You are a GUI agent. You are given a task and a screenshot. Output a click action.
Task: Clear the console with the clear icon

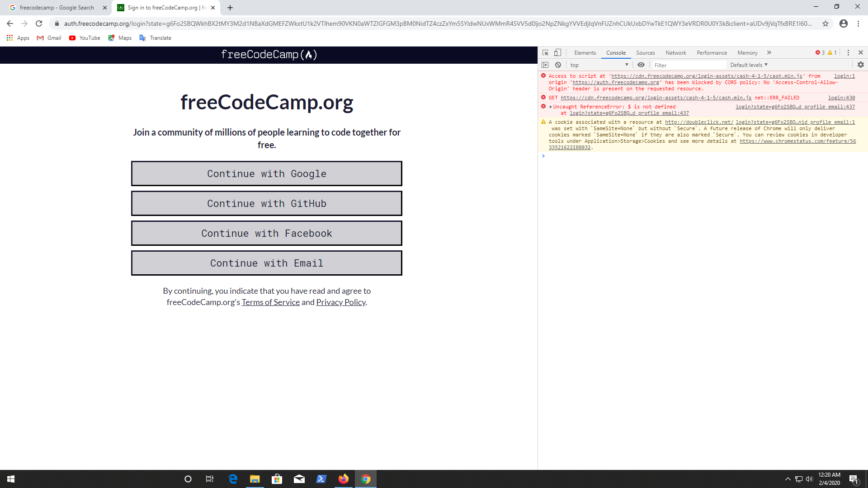pos(558,65)
